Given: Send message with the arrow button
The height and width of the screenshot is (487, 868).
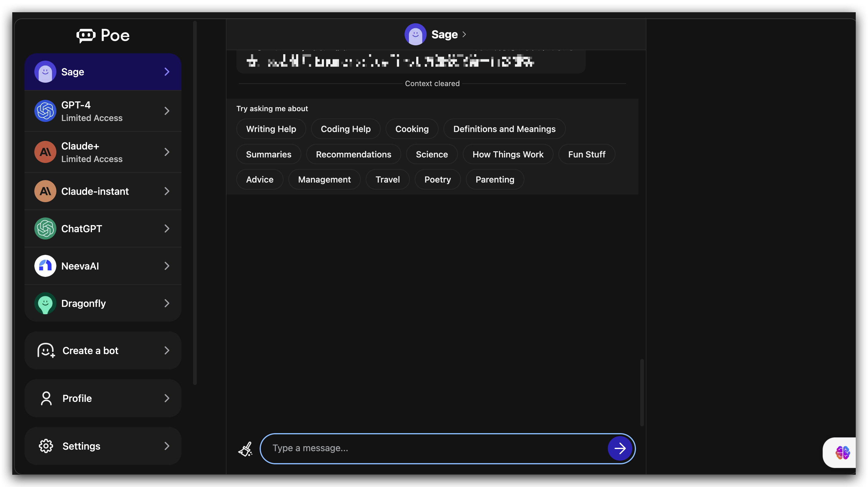Looking at the screenshot, I should pos(620,449).
